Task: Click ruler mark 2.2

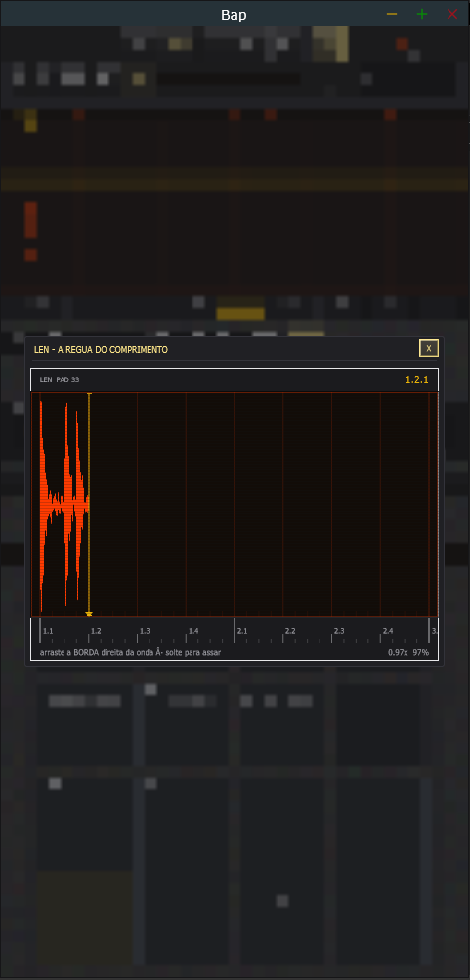Action: (x=290, y=631)
